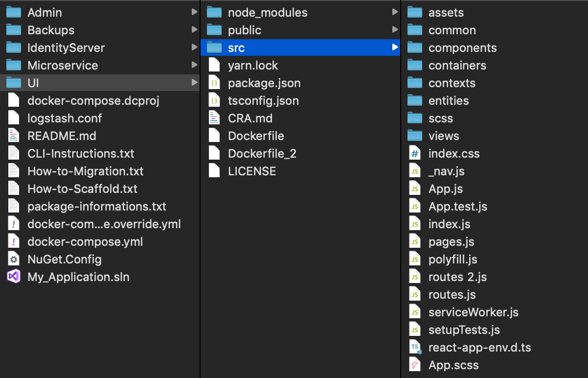Open the Microservice folder chevron
The width and height of the screenshot is (588, 378).
coord(195,65)
